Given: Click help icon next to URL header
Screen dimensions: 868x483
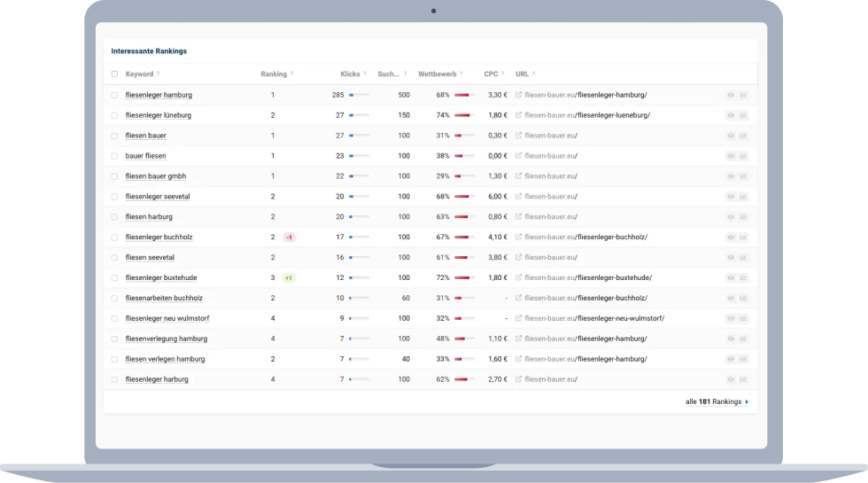Looking at the screenshot, I should 533,74.
